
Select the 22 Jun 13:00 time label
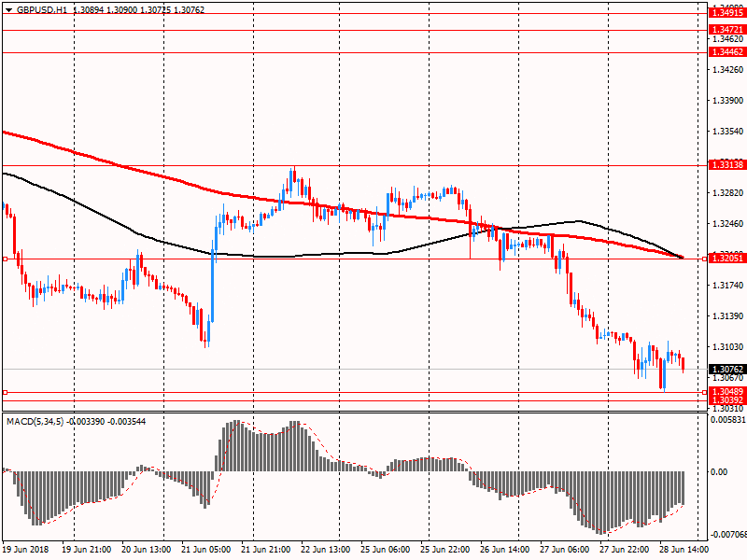click(326, 550)
